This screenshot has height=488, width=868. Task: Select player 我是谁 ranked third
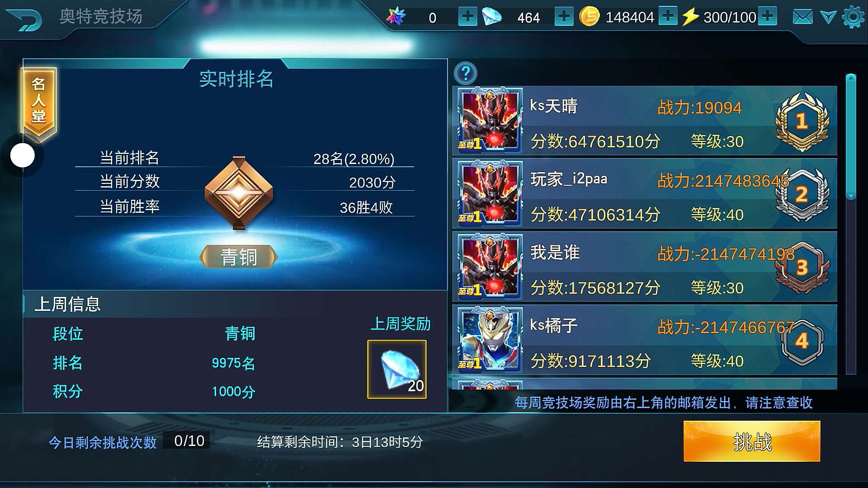tap(645, 267)
